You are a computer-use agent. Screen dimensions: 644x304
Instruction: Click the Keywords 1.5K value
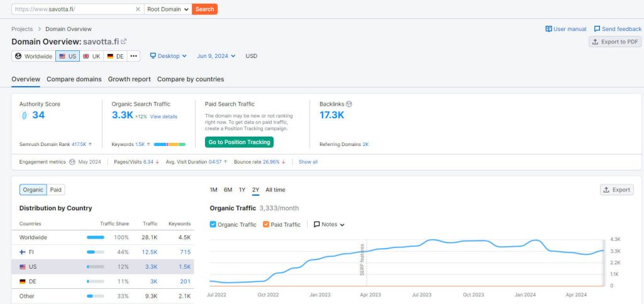[140, 145]
